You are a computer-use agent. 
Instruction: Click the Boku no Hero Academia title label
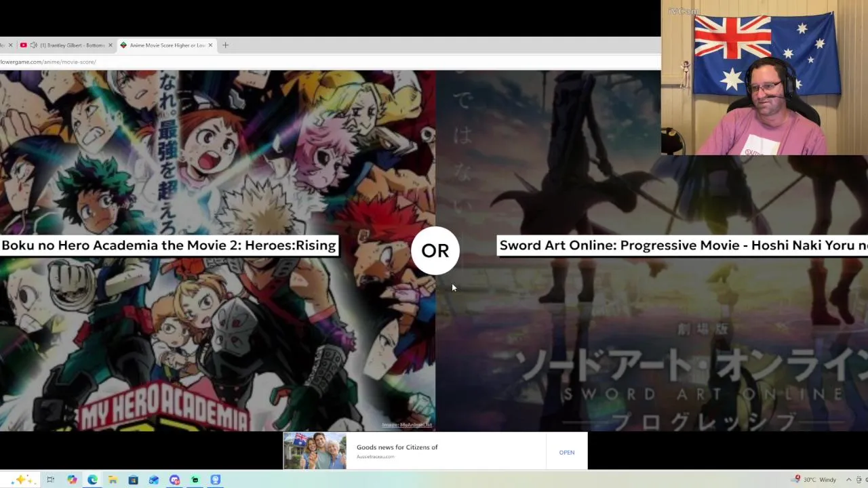[169, 245]
